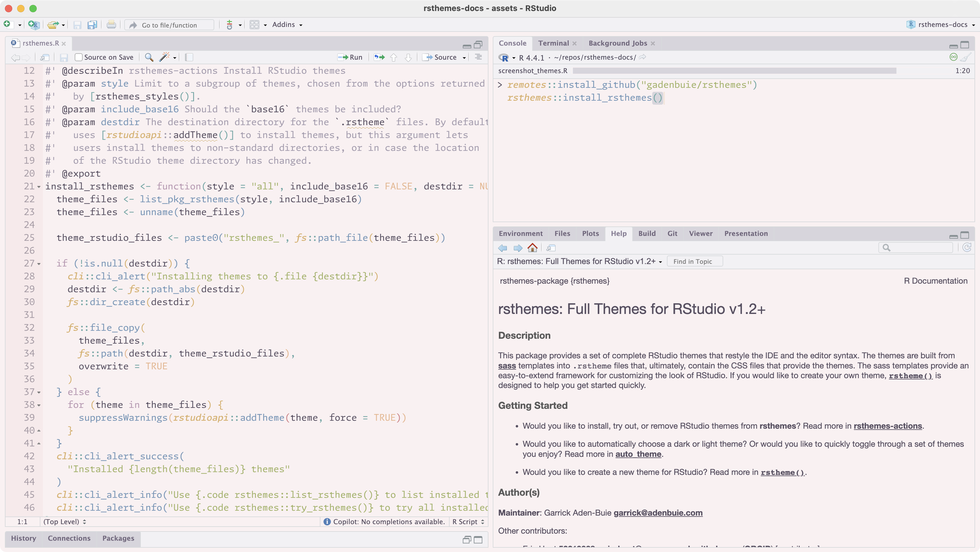Click the compile report notebook icon
The image size is (980, 552).
coord(189,57)
